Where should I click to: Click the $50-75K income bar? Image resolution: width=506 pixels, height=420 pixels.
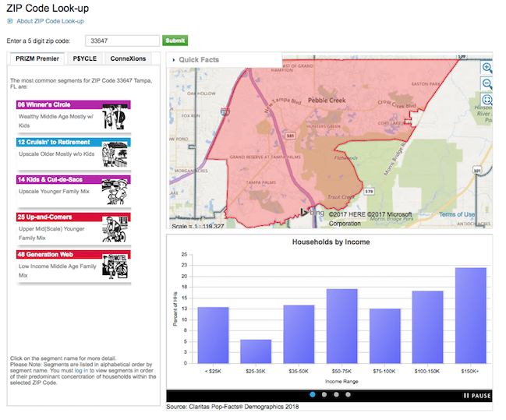342,326
